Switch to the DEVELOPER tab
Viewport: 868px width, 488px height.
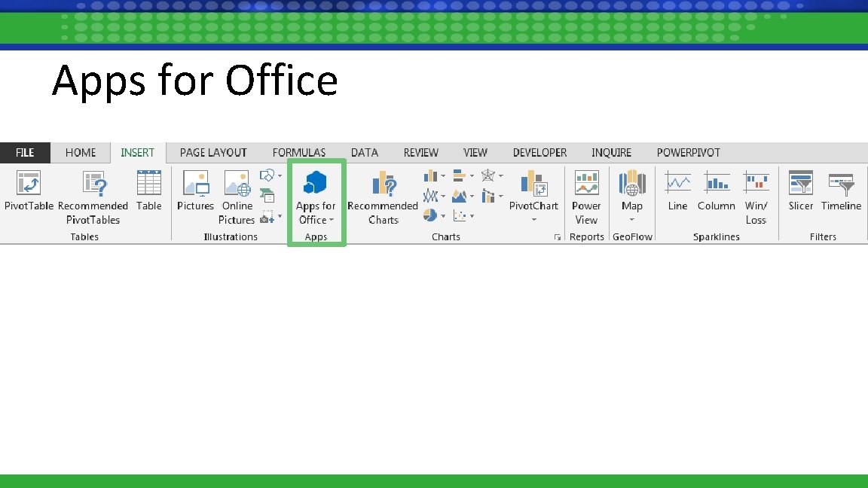point(539,153)
